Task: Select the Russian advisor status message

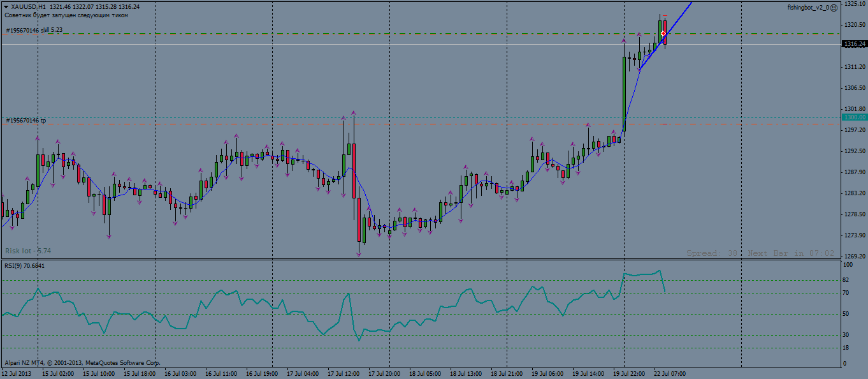Action: (x=66, y=15)
